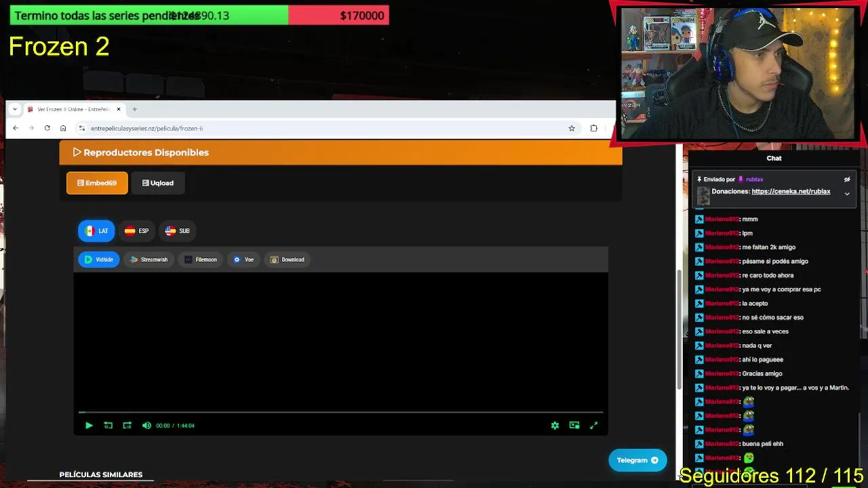868x488 pixels.
Task: Skip forward with the forward-skip icon
Action: 127,426
